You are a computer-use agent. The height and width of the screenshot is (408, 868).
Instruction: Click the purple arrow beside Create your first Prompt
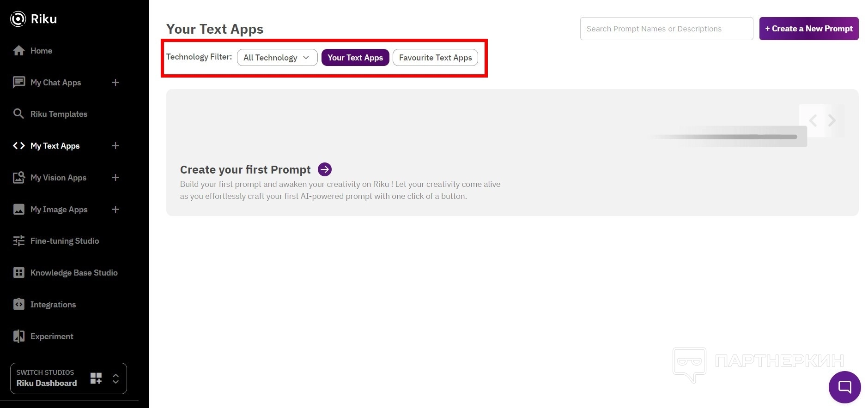pos(325,169)
